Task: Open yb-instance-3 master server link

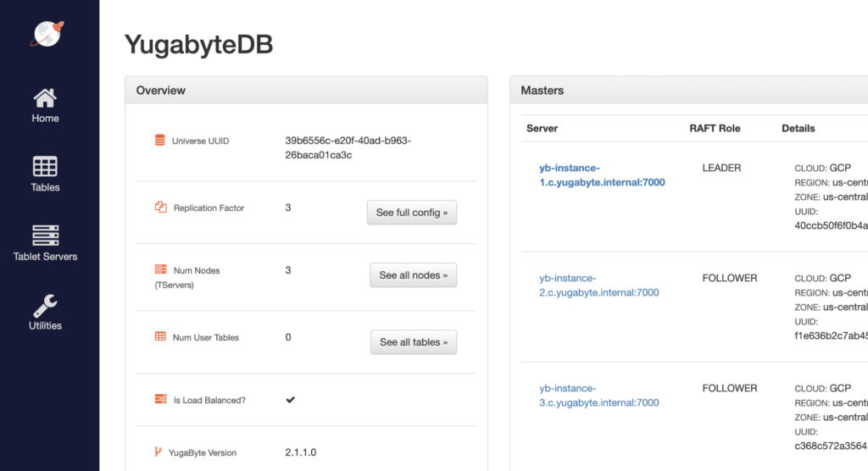Action: [x=599, y=395]
